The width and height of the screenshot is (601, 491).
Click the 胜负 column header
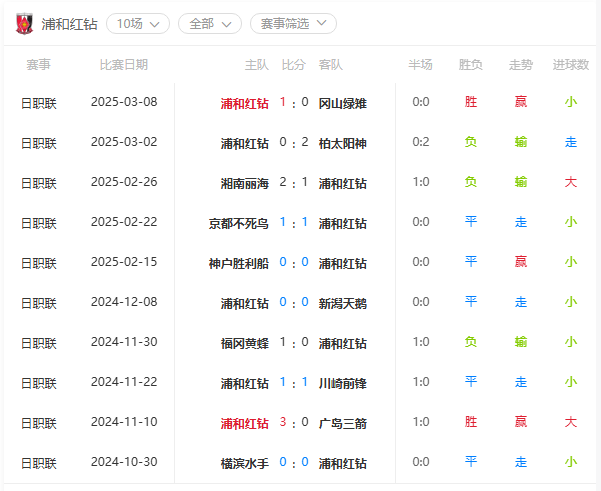(x=471, y=64)
